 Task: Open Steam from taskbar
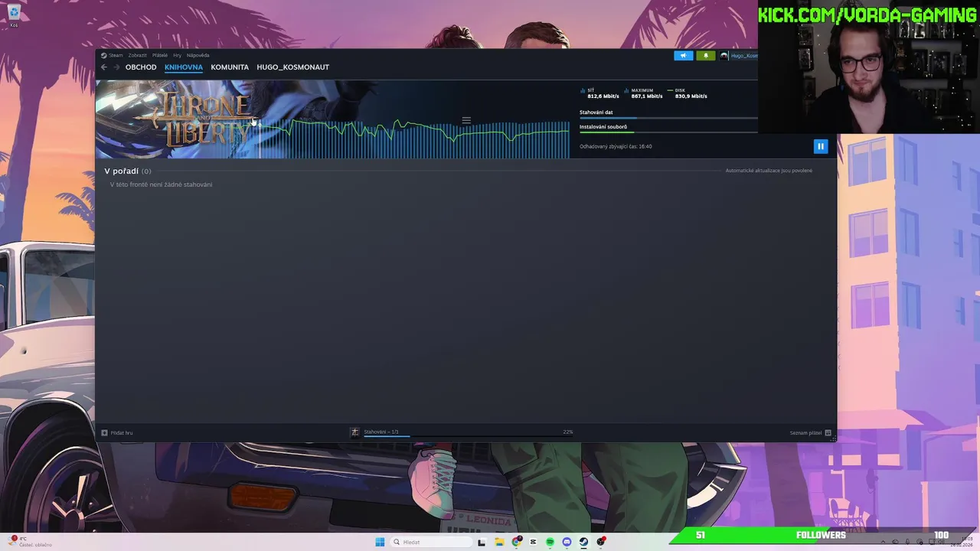pos(583,542)
